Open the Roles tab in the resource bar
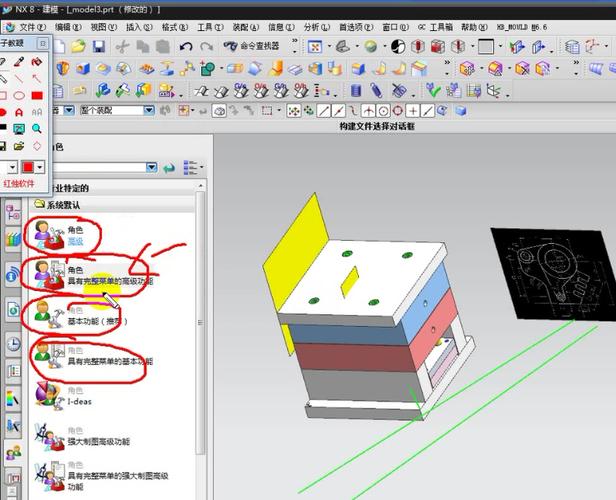Image resolution: width=616 pixels, height=500 pixels. click(x=14, y=453)
